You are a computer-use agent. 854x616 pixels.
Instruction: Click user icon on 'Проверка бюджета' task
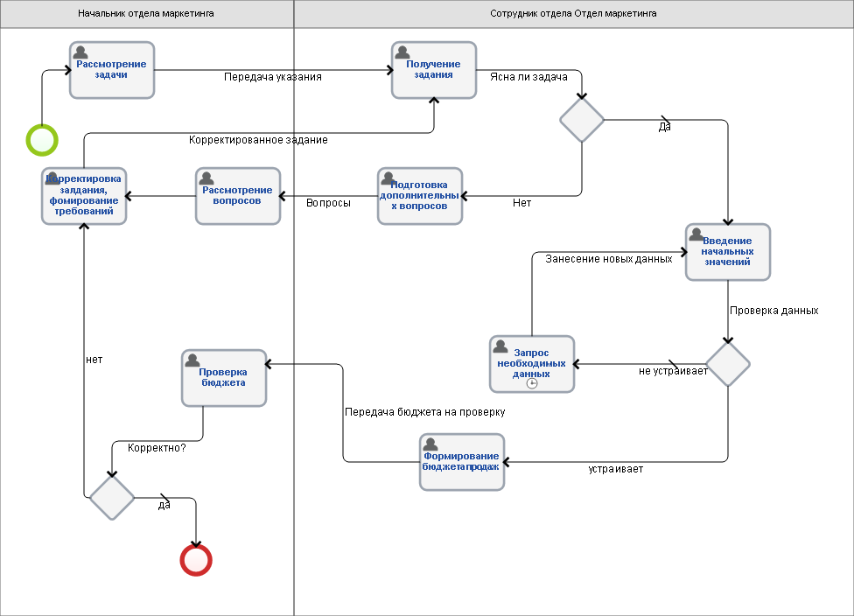192,360
